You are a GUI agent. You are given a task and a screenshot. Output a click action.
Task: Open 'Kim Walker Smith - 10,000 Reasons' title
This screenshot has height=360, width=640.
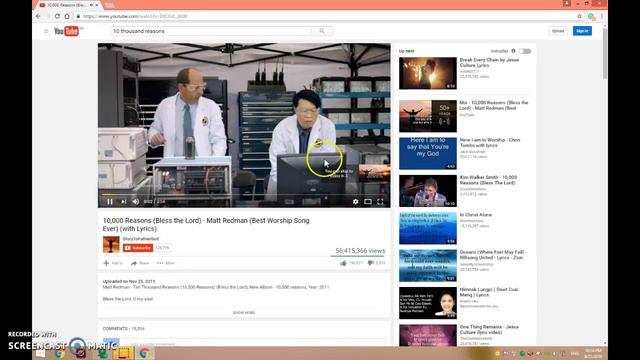coord(488,180)
